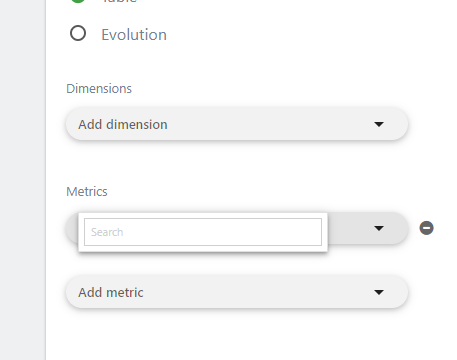
Task: Collapse the open metric selector dropdown
Action: [x=368, y=228]
